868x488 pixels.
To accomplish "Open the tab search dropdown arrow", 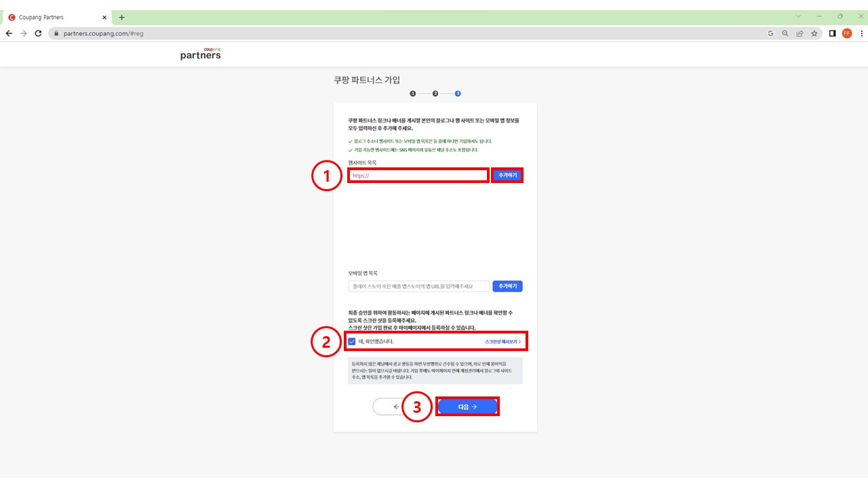I will 798,16.
